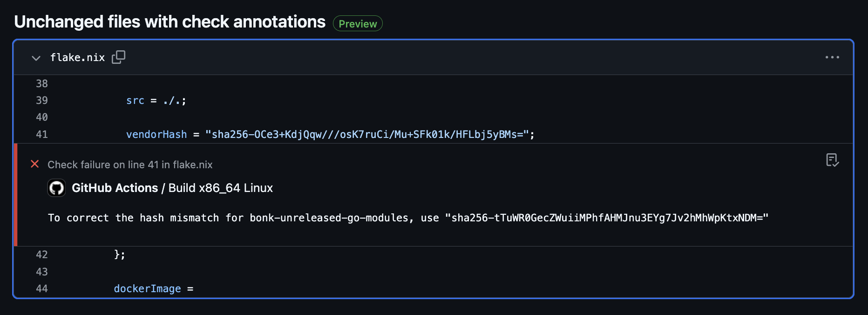This screenshot has height=315, width=868.
Task: Click the failure indicator next to the annotation
Action: pos(35,164)
